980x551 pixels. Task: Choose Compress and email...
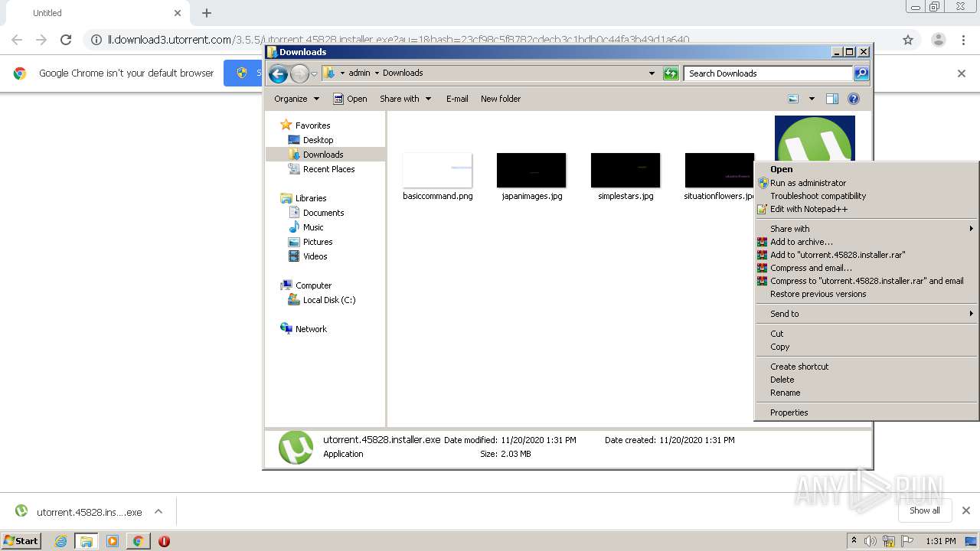pyautogui.click(x=866, y=268)
